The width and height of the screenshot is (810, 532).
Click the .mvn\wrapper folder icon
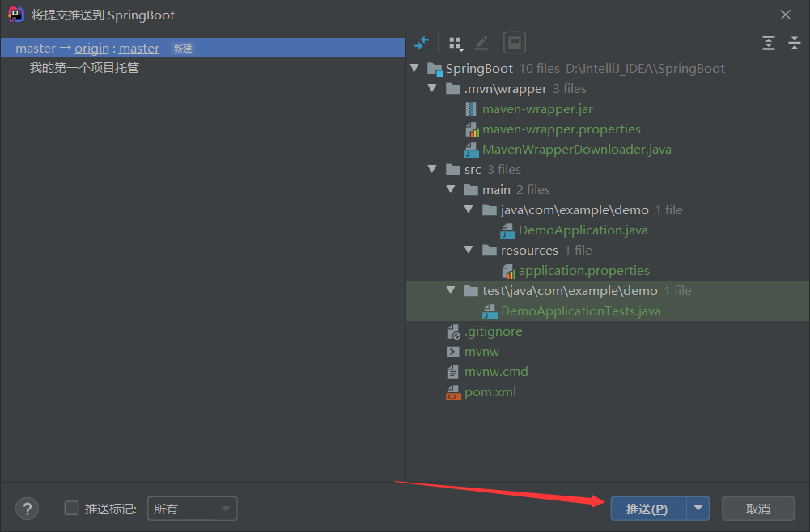pyautogui.click(x=453, y=89)
